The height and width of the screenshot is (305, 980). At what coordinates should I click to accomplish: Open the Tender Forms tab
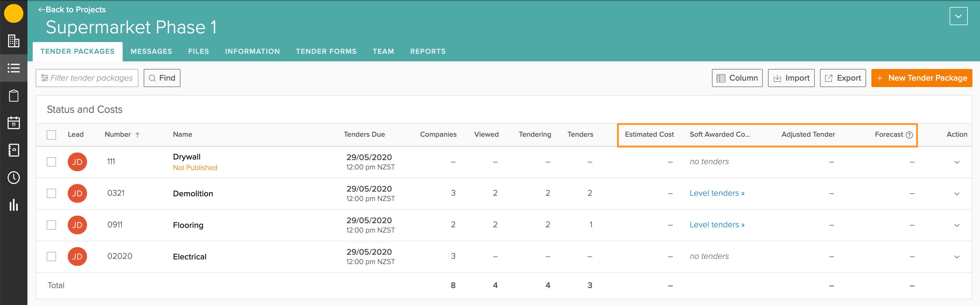click(326, 51)
